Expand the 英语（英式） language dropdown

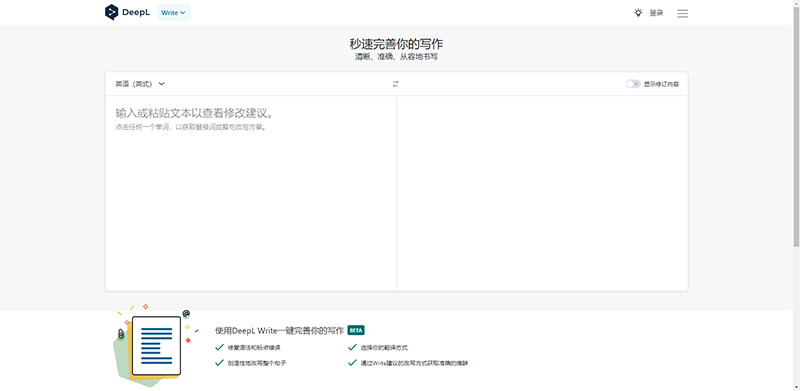(140, 84)
